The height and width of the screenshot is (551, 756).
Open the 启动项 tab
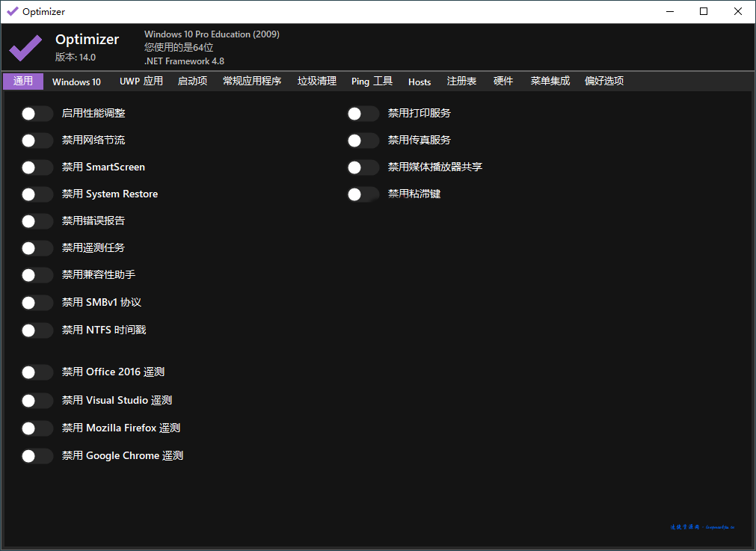pos(192,81)
